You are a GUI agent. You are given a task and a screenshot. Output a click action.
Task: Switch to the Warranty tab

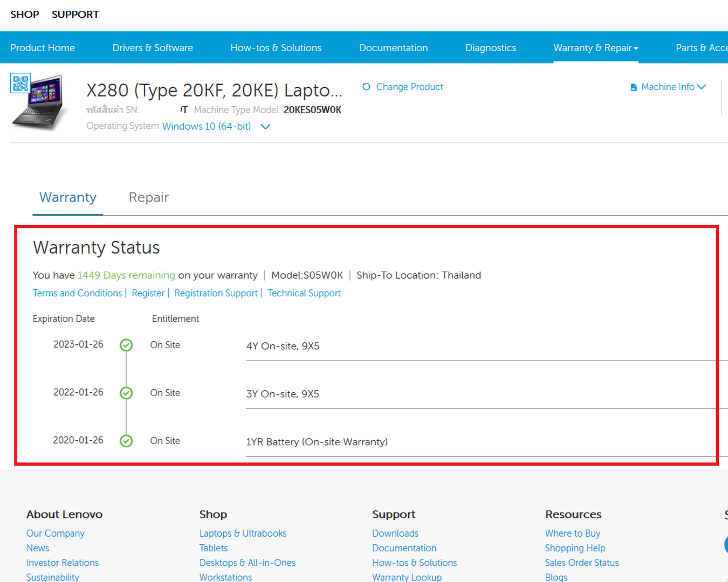point(68,197)
